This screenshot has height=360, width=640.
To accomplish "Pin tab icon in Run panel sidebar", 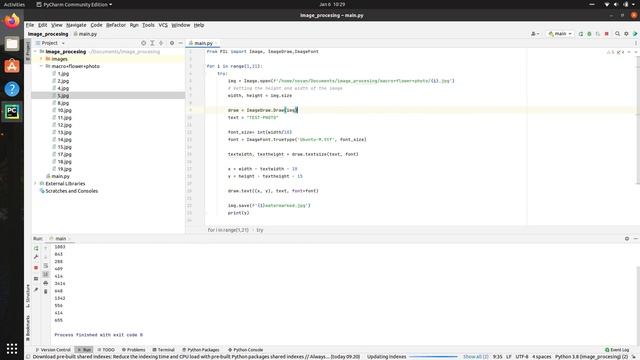I will (x=36, y=290).
